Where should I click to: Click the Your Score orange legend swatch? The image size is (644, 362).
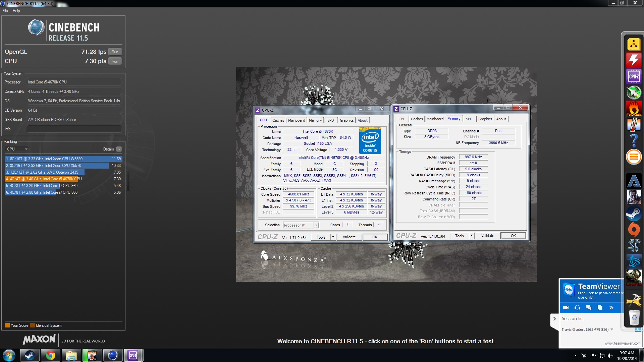pos(7,325)
